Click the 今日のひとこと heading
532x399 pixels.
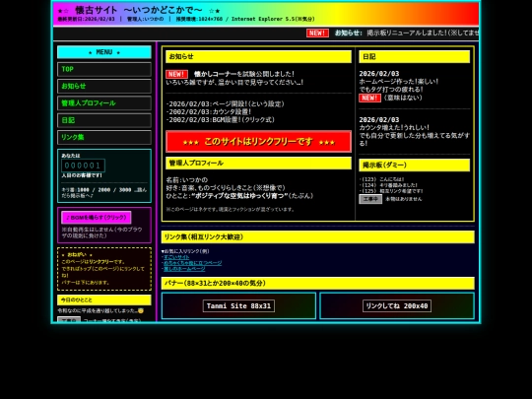(104, 299)
